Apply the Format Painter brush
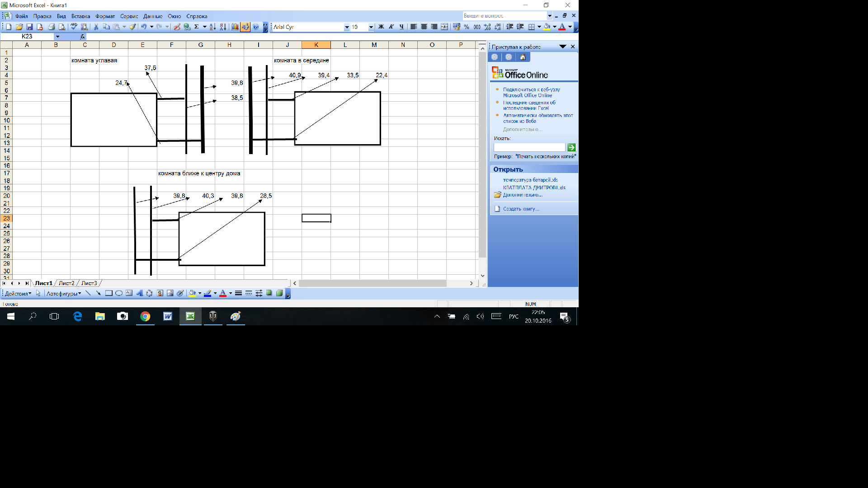The height and width of the screenshot is (488, 868). click(x=132, y=27)
